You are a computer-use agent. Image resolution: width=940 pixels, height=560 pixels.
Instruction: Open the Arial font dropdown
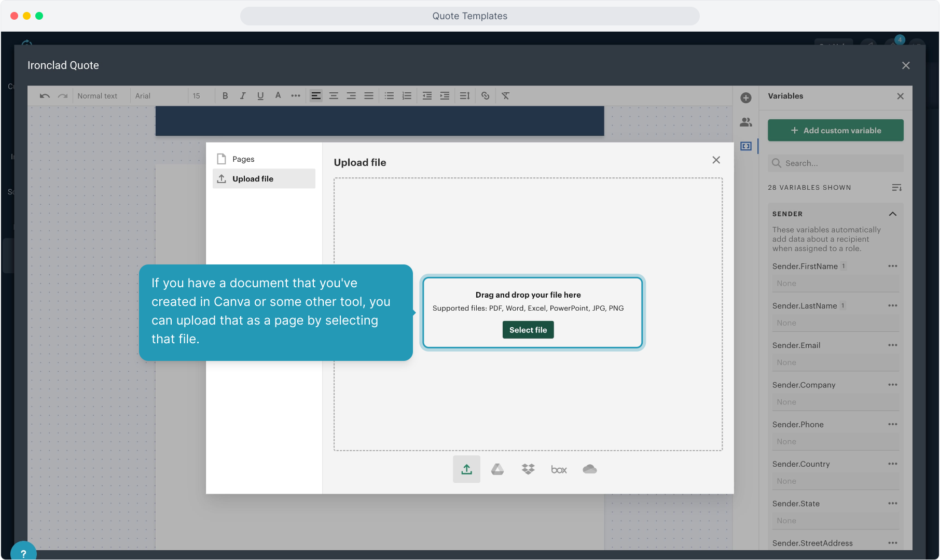158,96
